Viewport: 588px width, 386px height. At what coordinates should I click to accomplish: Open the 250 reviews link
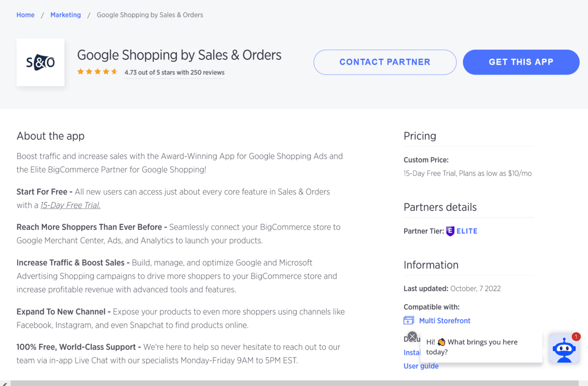174,73
